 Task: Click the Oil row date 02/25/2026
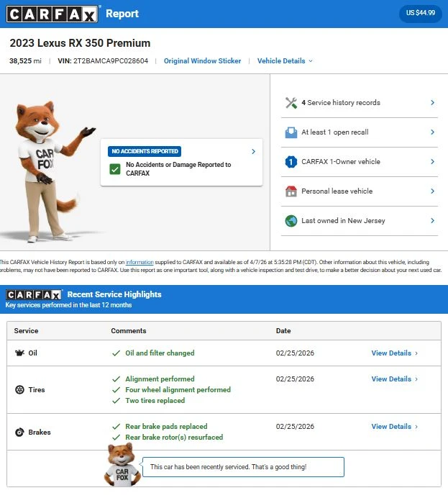point(295,353)
